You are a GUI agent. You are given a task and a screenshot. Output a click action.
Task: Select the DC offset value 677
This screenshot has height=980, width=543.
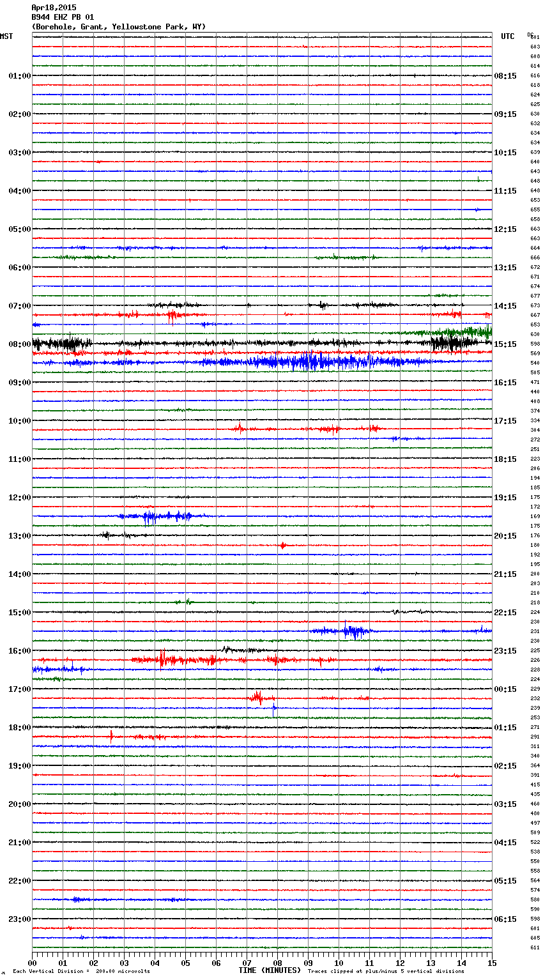[x=535, y=296]
